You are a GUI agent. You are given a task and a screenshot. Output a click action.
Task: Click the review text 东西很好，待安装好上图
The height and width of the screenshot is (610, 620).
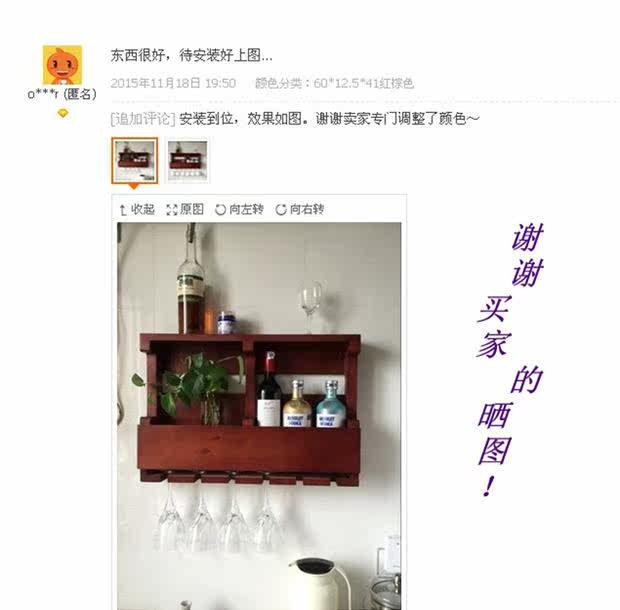[x=191, y=55]
